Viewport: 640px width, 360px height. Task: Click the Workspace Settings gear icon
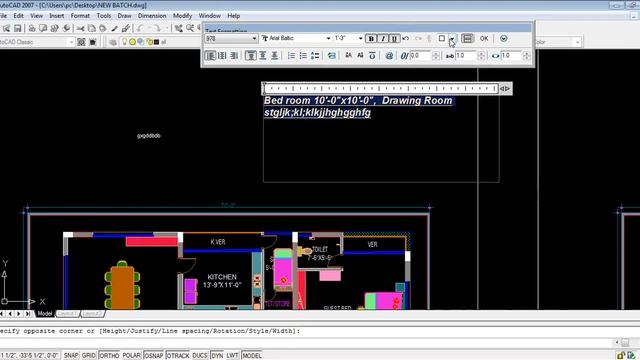(81, 42)
